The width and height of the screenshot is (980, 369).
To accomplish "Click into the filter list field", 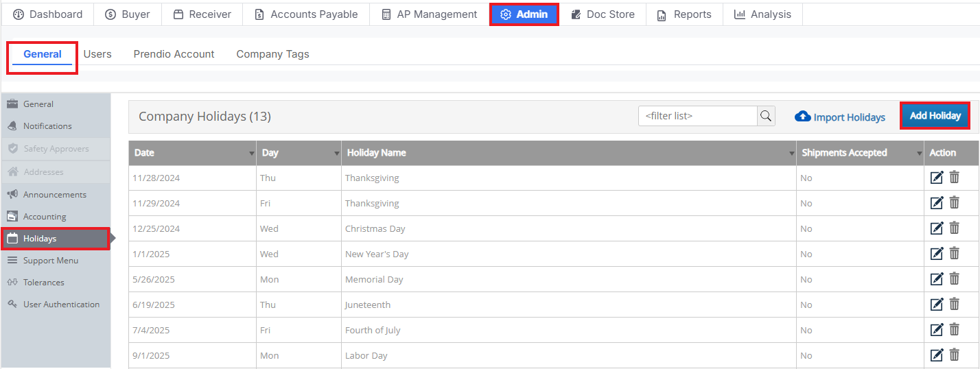I will tap(698, 116).
